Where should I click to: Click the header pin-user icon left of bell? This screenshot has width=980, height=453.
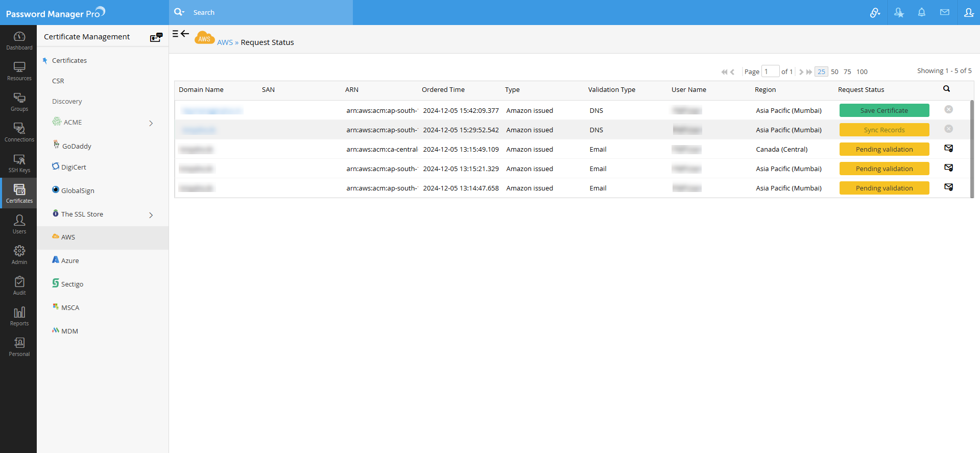click(899, 12)
